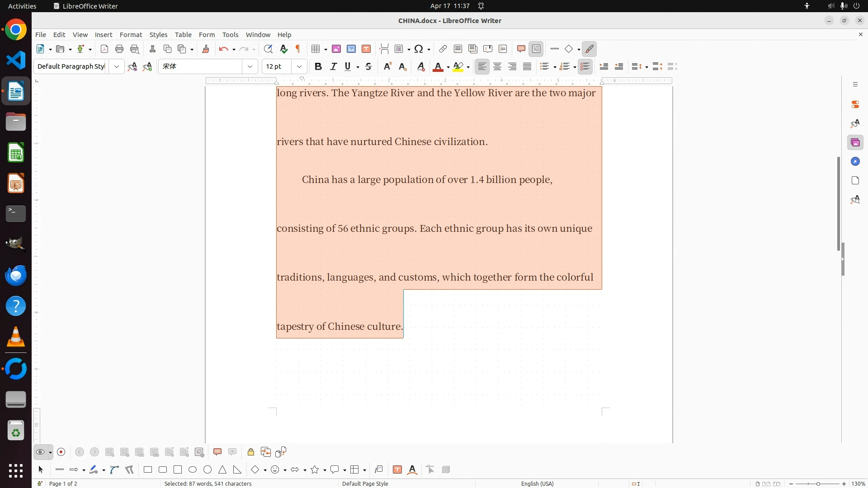Click the Insert Special Character omega icon

click(x=419, y=49)
